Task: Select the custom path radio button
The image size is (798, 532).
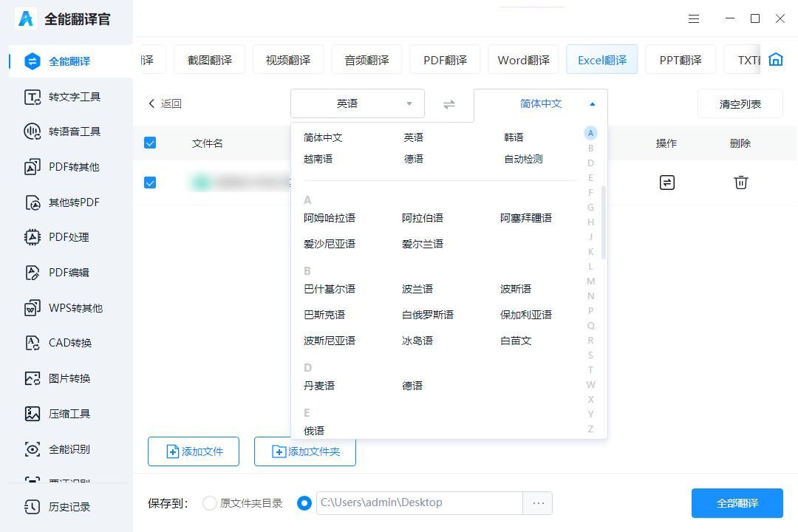Action: 304,503
